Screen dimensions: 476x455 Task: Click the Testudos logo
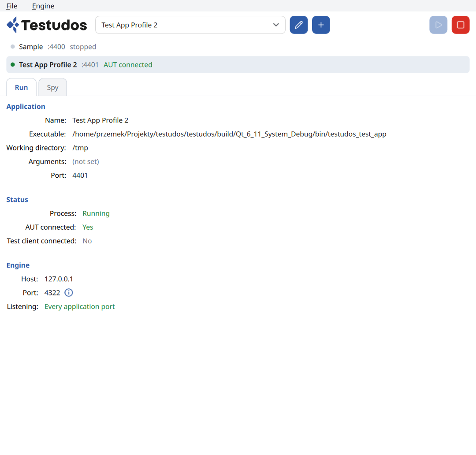(47, 25)
